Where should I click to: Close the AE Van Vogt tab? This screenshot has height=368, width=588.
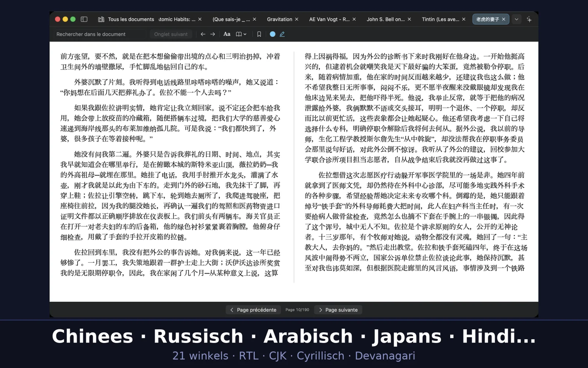click(x=354, y=19)
